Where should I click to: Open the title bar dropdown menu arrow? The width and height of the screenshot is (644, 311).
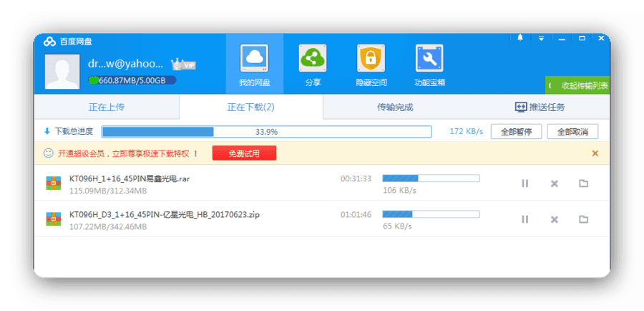[x=541, y=38]
